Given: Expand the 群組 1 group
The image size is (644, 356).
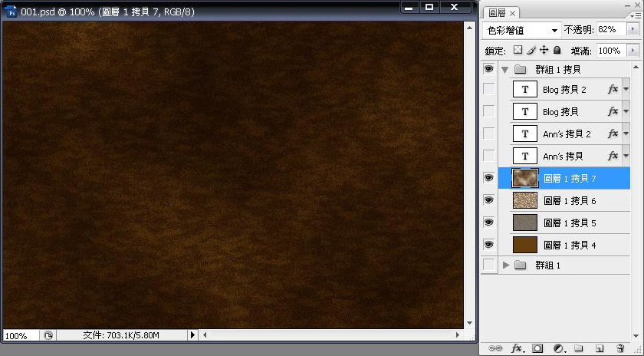Looking at the screenshot, I should 506,265.
